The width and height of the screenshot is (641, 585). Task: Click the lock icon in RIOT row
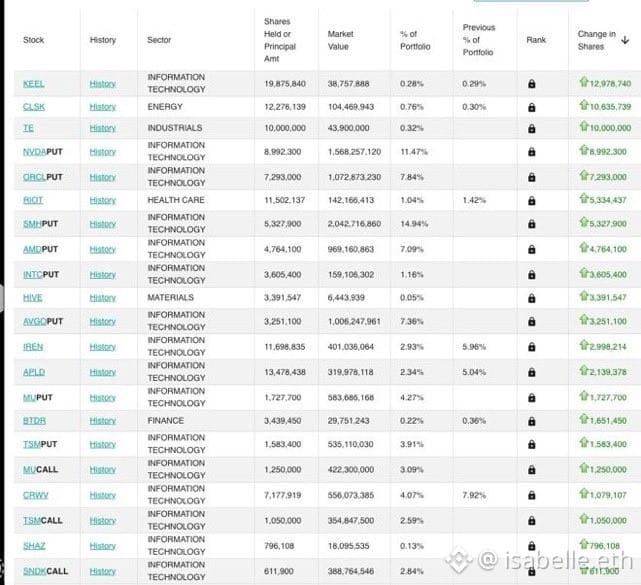pyautogui.click(x=531, y=201)
